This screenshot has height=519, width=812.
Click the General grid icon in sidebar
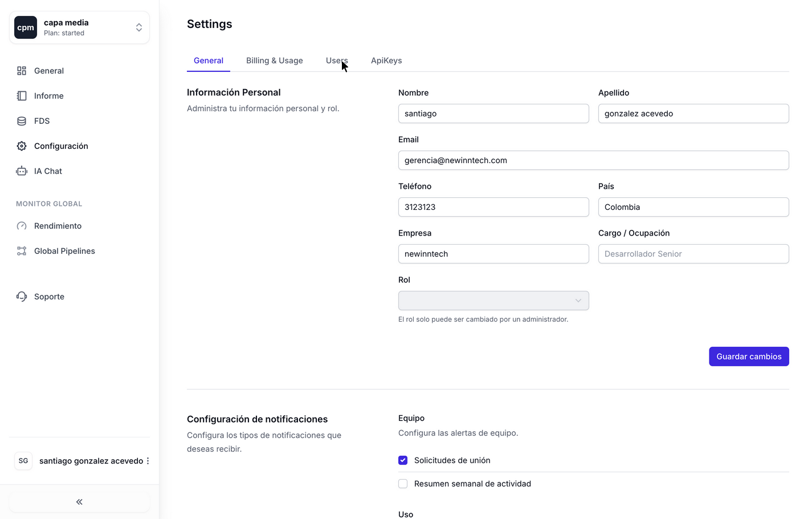point(22,71)
